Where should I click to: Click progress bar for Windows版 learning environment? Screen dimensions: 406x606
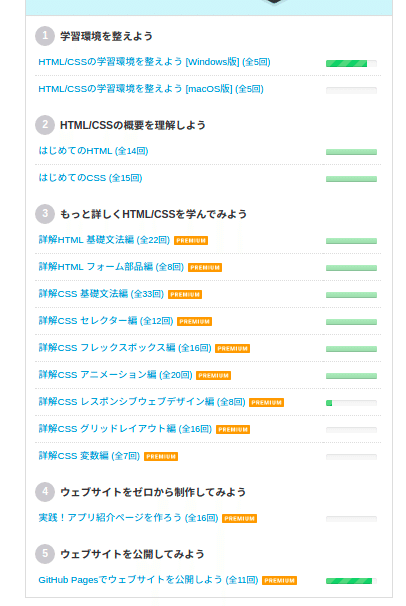(x=351, y=63)
